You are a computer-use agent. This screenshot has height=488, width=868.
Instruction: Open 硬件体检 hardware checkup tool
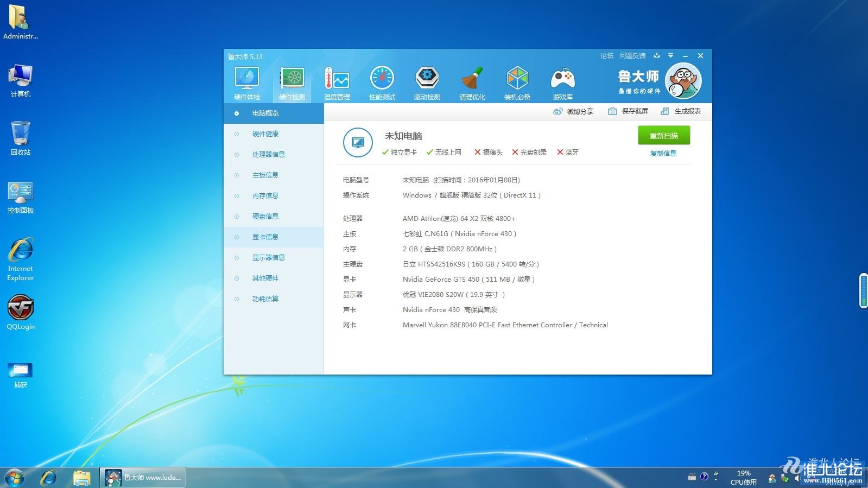coord(246,83)
